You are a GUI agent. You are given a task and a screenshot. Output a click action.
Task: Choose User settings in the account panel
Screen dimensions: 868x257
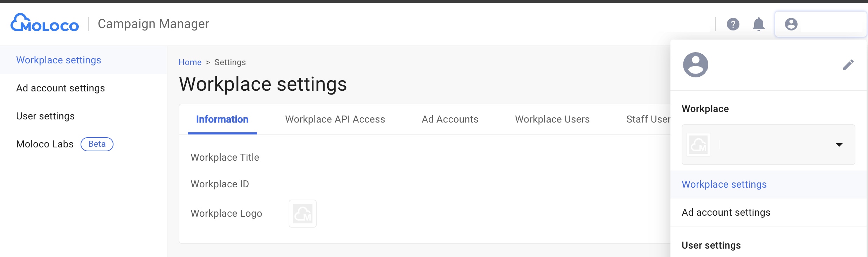(x=711, y=245)
